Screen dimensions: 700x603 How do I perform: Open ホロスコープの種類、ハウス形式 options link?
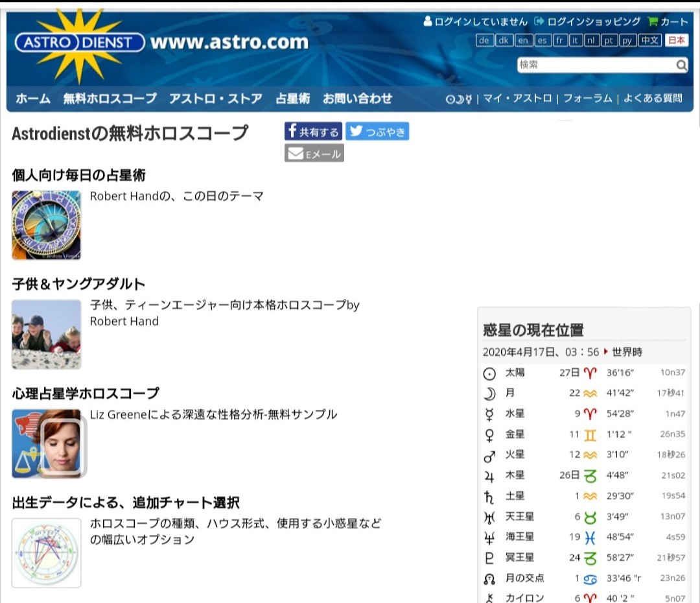[235, 531]
